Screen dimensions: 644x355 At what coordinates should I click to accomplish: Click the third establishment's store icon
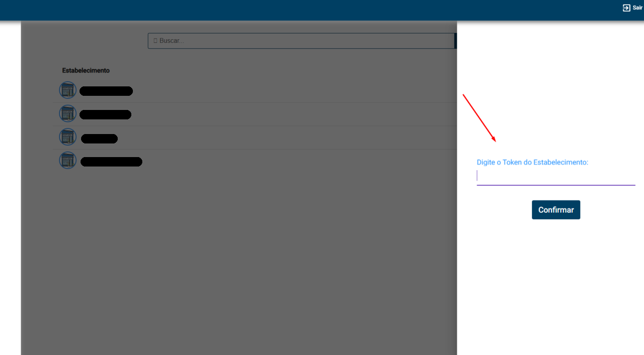(67, 137)
